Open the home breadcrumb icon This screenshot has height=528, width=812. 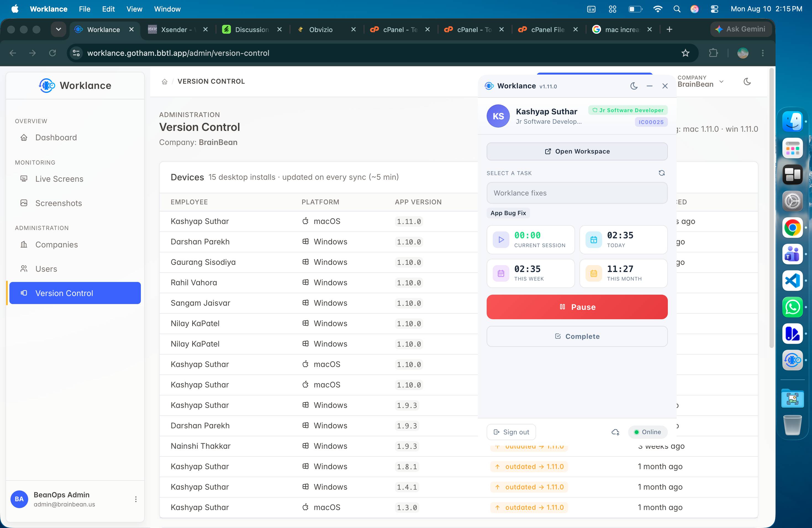(164, 81)
